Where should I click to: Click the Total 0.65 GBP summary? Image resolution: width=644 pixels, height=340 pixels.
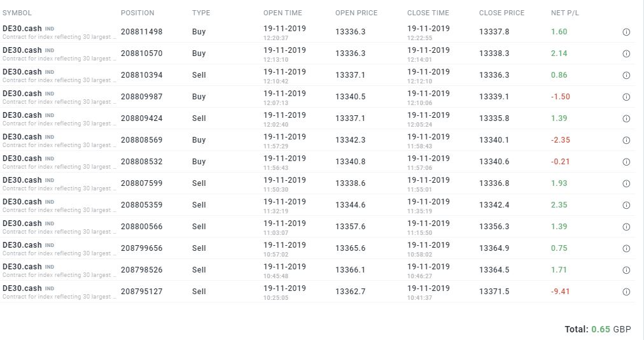tap(598, 329)
